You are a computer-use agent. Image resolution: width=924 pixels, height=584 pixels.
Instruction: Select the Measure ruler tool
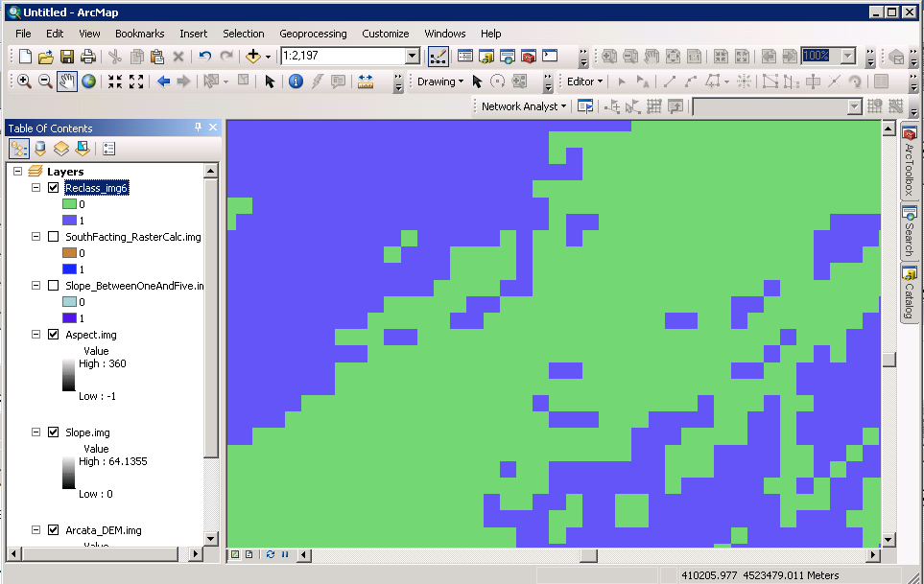(x=366, y=82)
